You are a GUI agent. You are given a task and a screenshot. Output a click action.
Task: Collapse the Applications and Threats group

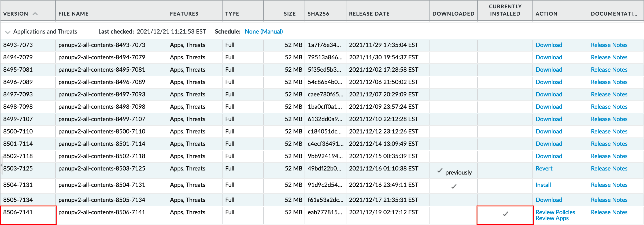(8, 32)
